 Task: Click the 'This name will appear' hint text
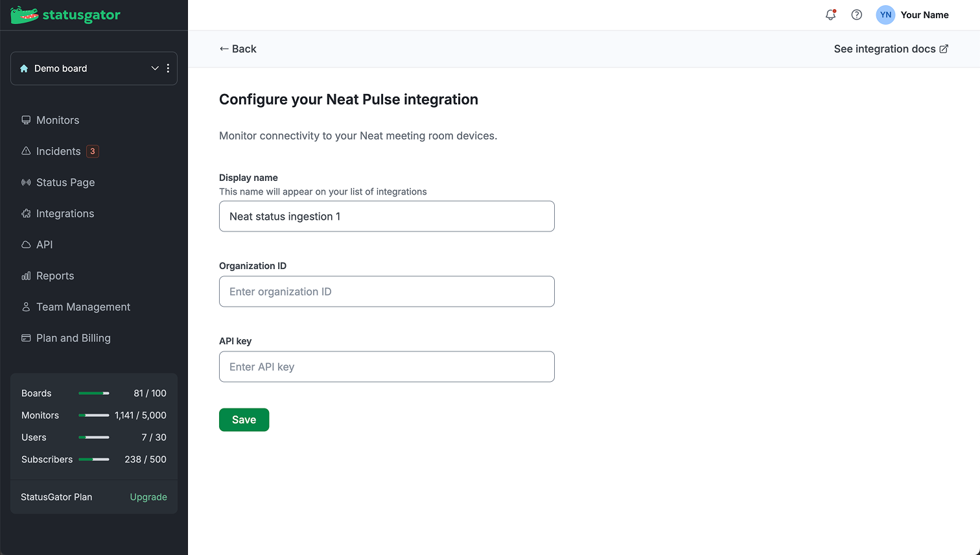(323, 192)
